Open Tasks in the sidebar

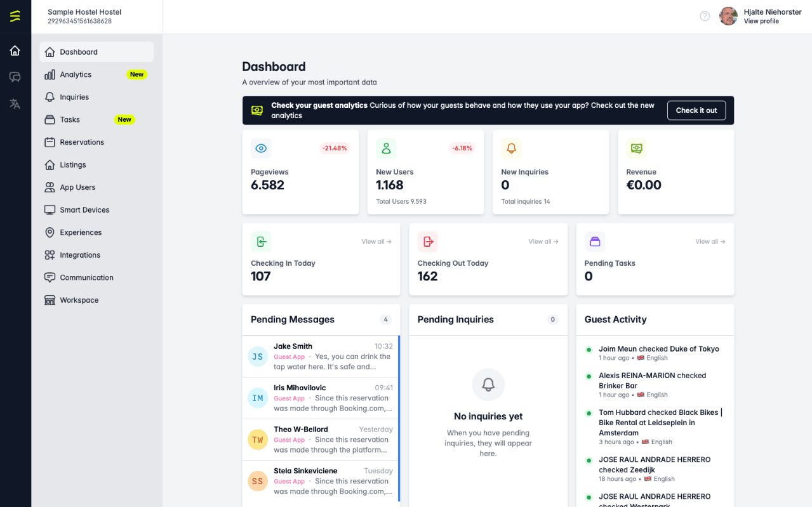tap(97, 119)
